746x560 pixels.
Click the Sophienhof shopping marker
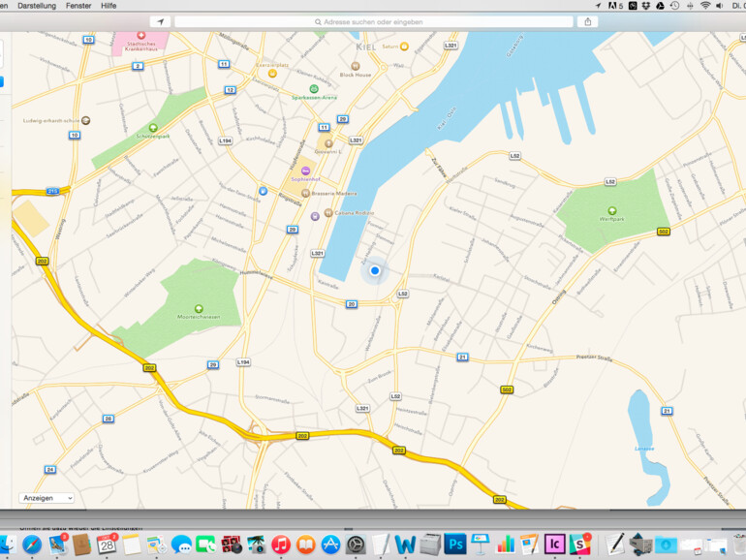(x=305, y=171)
